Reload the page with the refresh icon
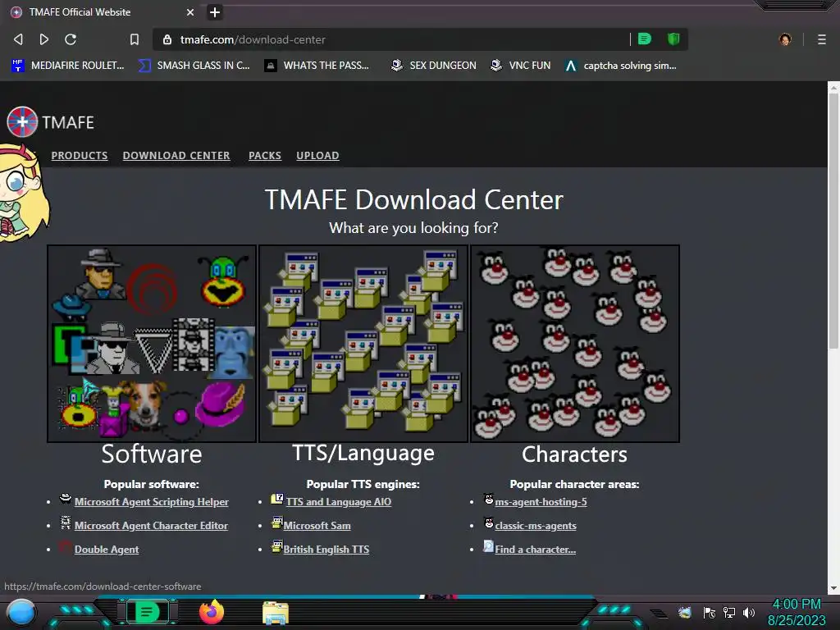Viewport: 840px width, 630px height. click(71, 39)
